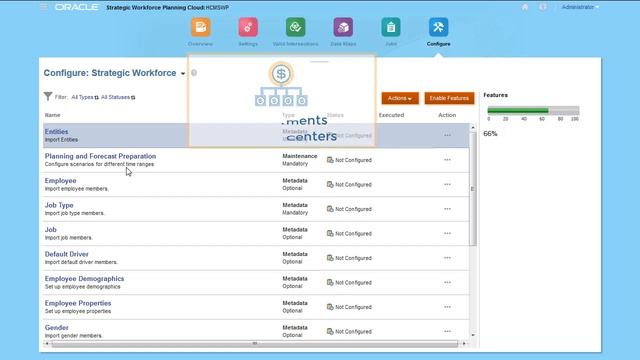Click the vertical scrollbar thumb of the list
Screen dimensions: 640x360
pyautogui.click(x=473, y=189)
